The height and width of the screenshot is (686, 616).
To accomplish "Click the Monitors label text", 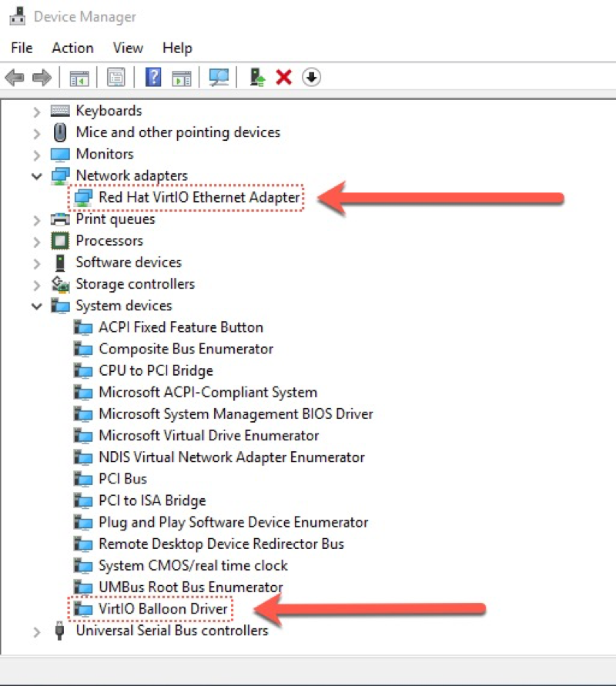I will pos(105,154).
